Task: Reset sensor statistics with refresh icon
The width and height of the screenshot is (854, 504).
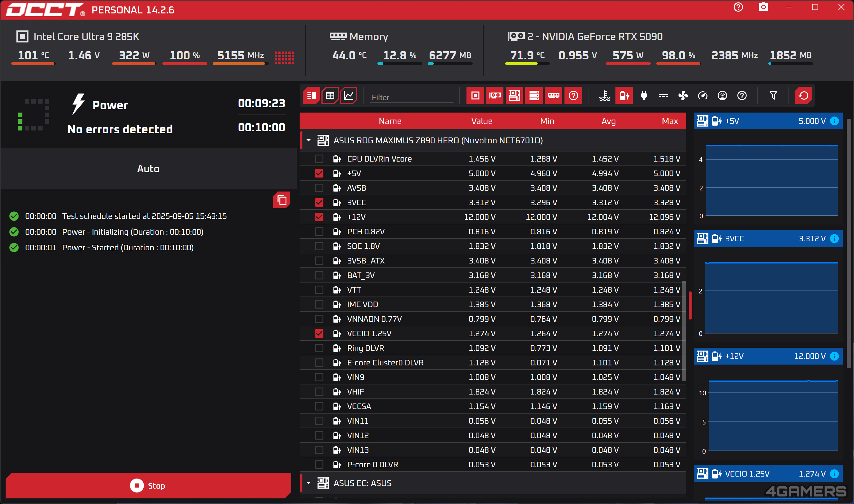Action: coord(803,95)
